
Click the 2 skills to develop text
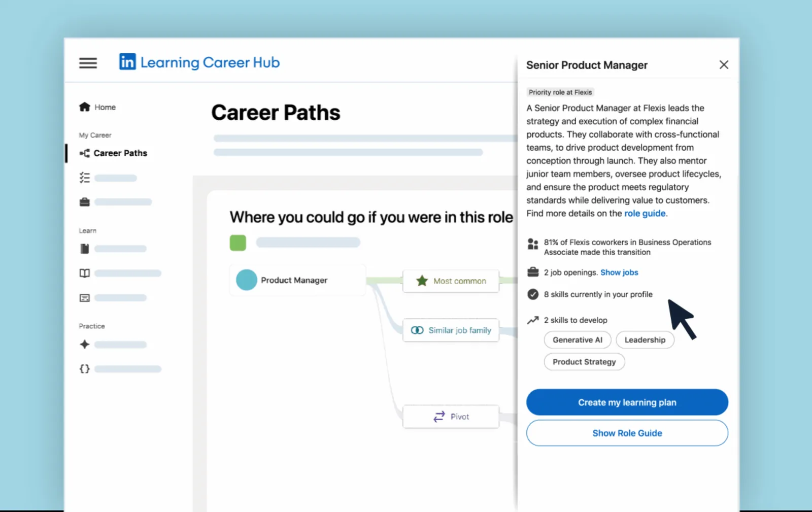tap(576, 320)
